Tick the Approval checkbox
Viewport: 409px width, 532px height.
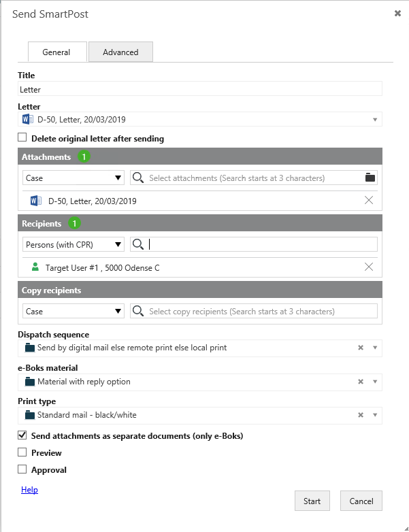[22, 469]
